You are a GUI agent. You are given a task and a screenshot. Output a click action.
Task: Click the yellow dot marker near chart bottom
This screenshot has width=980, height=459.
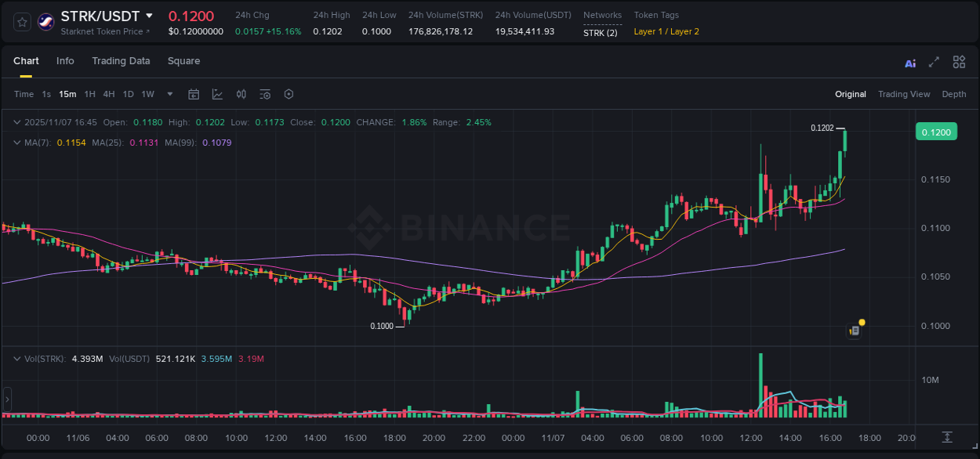click(861, 322)
